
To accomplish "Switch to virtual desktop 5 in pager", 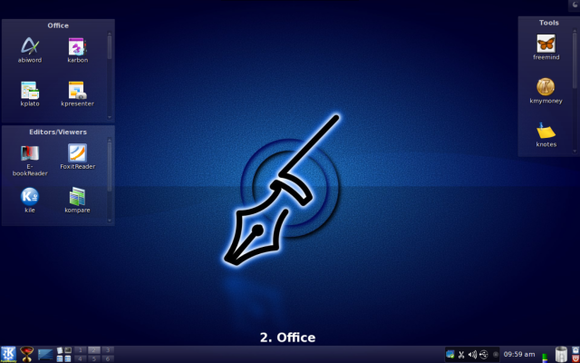I will (94, 359).
